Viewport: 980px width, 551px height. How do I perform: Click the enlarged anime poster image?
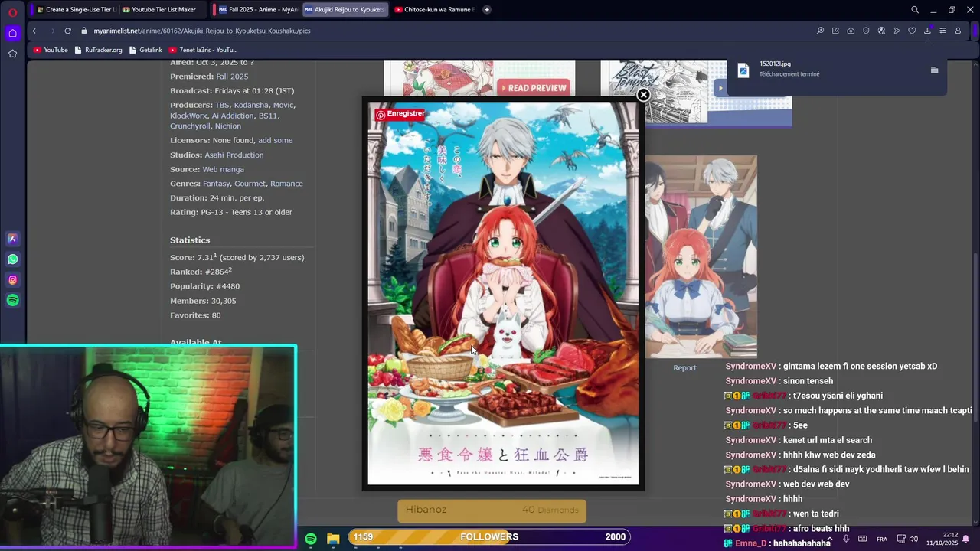point(503,294)
